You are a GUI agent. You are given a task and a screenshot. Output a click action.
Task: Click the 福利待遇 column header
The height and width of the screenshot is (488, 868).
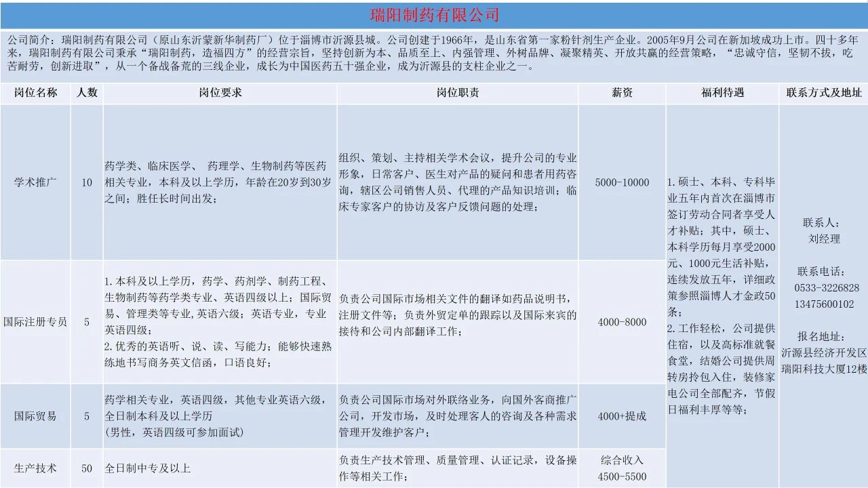pos(722,93)
